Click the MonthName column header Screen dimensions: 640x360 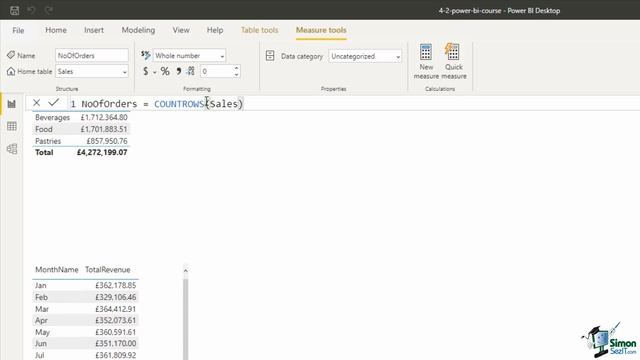point(57,270)
